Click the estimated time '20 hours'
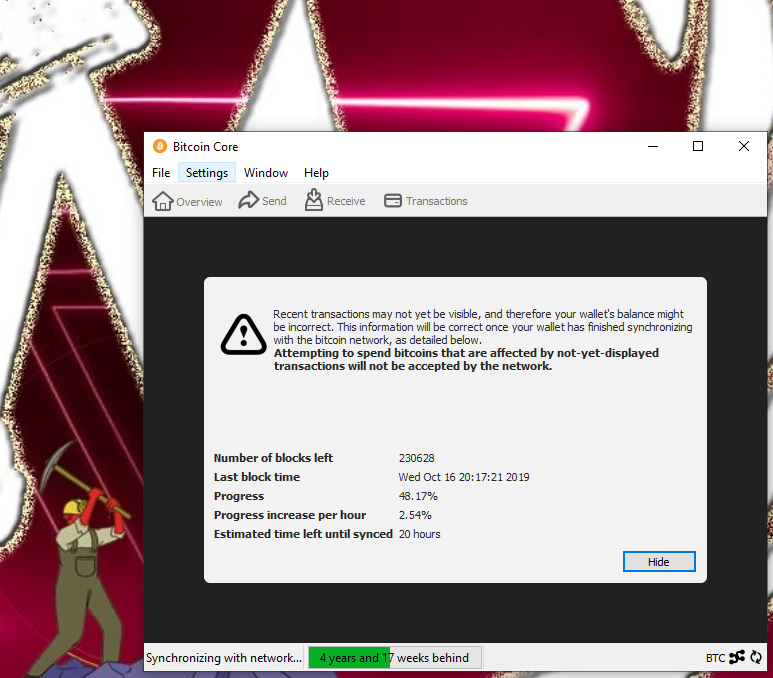This screenshot has width=773, height=678. [x=420, y=534]
